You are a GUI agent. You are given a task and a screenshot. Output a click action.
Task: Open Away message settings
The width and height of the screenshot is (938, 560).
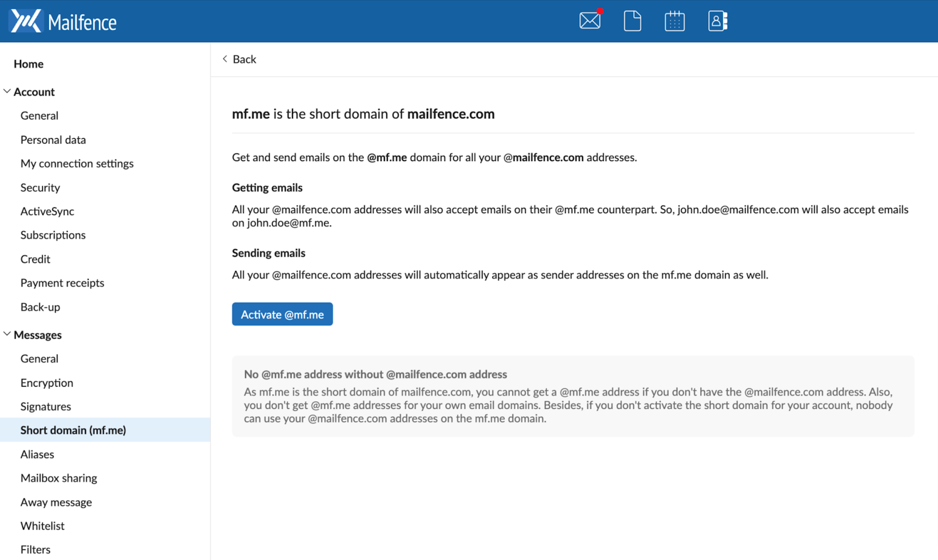click(56, 502)
